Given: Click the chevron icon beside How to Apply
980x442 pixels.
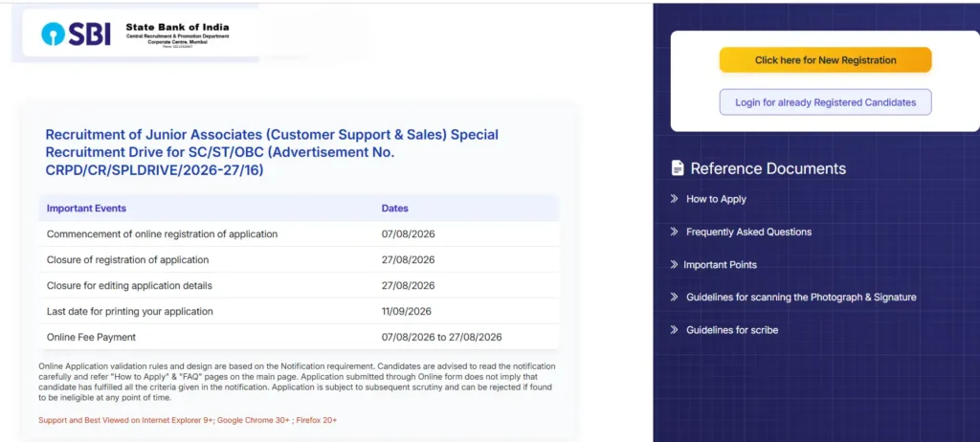Looking at the screenshot, I should tap(675, 199).
